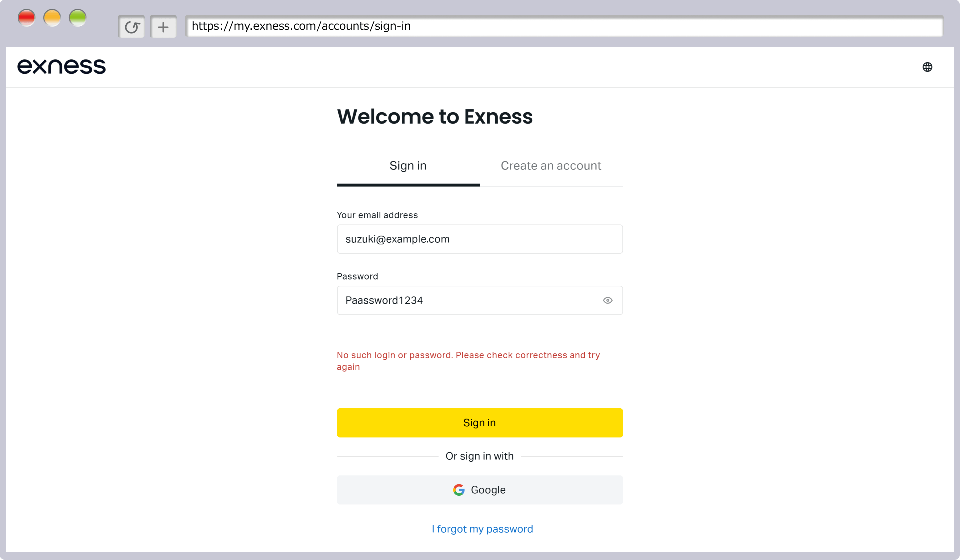Toggle password visibility with the eye icon
This screenshot has height=560, width=960.
pos(608,300)
